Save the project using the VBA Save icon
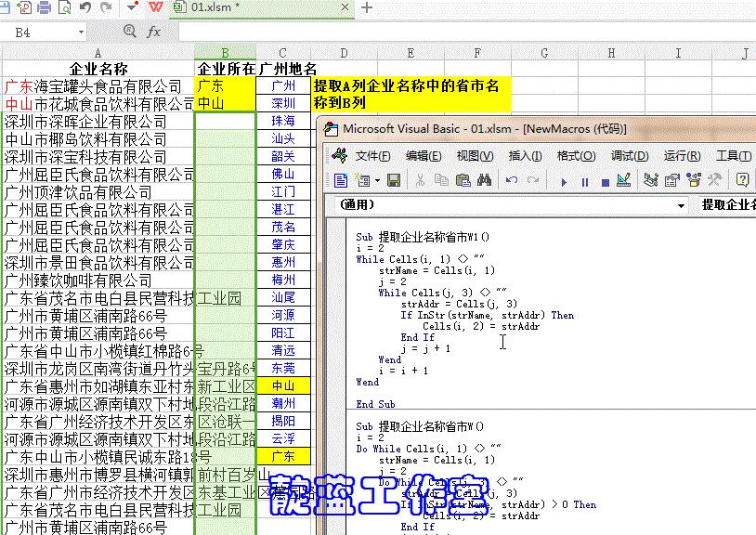 click(x=394, y=177)
